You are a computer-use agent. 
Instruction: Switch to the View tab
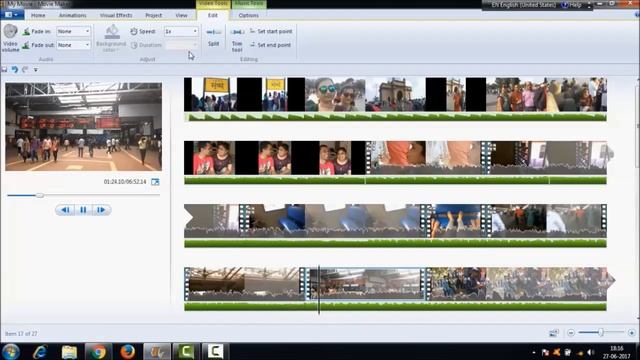click(181, 15)
